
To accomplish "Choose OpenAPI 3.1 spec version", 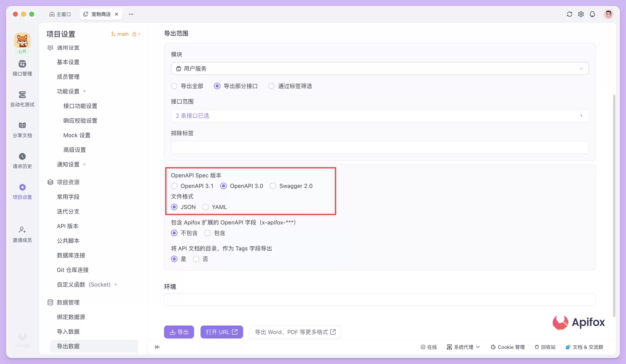I will pos(174,186).
